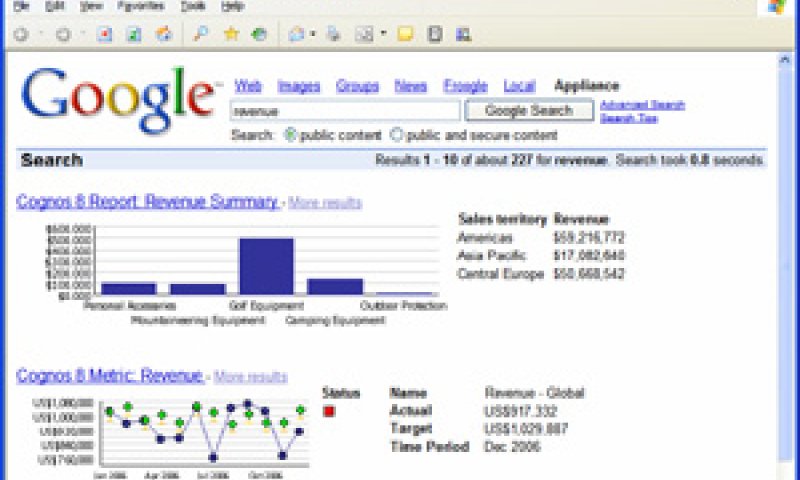Click the "Camping Equipment" chart label
This screenshot has height=480, width=800.
coord(335,320)
